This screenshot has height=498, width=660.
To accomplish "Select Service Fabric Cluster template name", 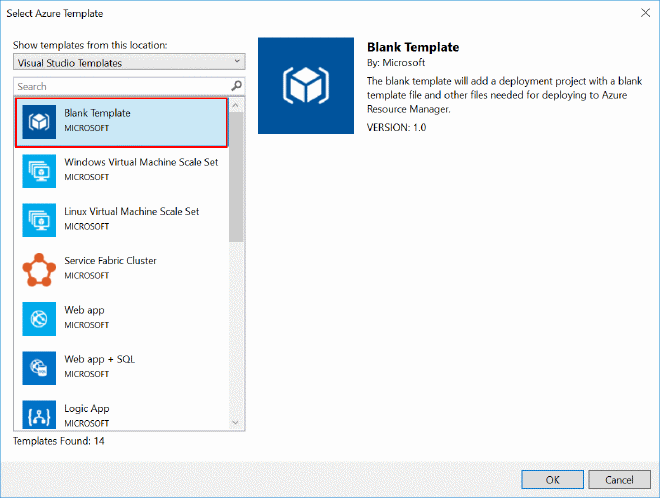I will 110,261.
